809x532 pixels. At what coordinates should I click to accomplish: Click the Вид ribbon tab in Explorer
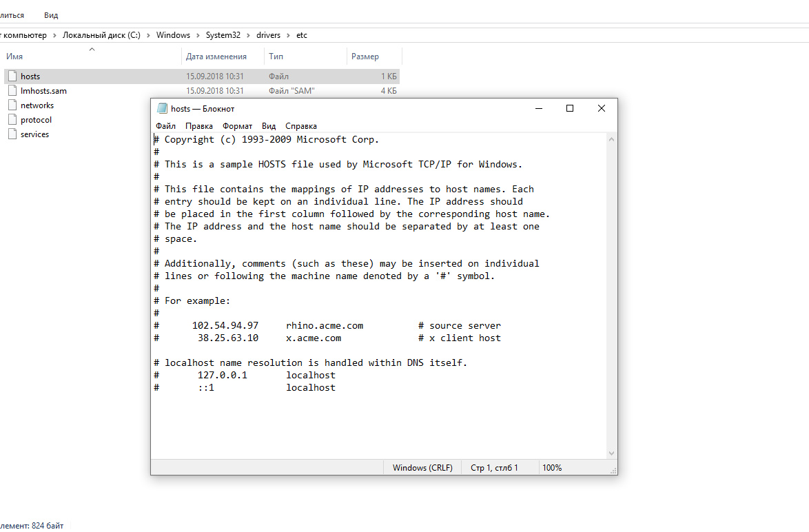click(x=51, y=14)
